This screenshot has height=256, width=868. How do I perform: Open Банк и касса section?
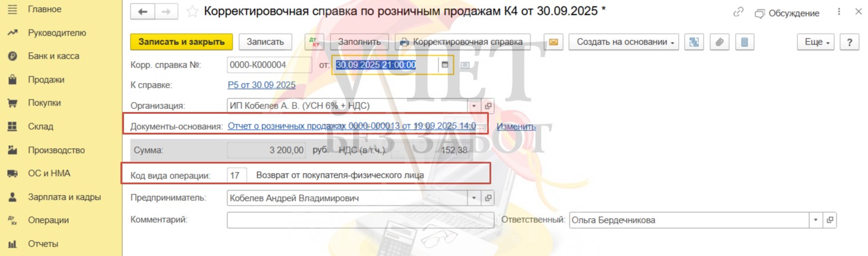click(x=53, y=56)
